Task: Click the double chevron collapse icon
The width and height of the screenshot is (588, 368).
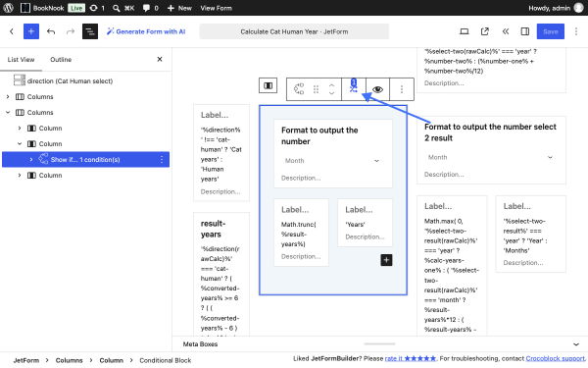Action: [x=505, y=31]
